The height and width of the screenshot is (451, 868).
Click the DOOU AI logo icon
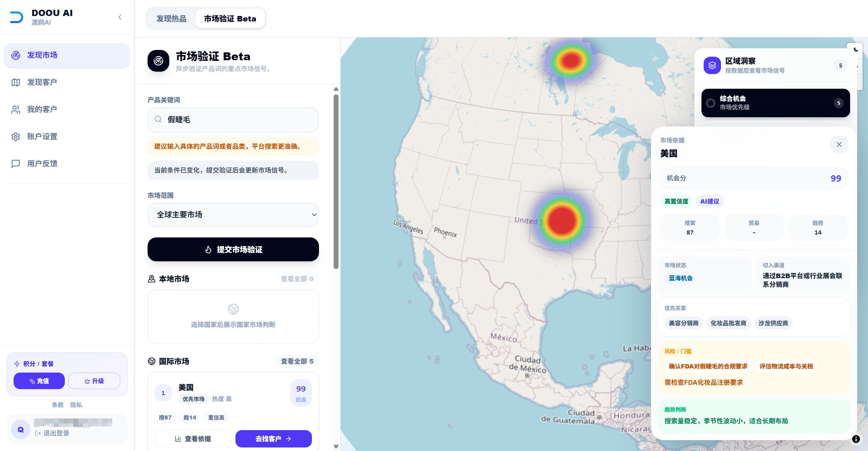tap(17, 17)
